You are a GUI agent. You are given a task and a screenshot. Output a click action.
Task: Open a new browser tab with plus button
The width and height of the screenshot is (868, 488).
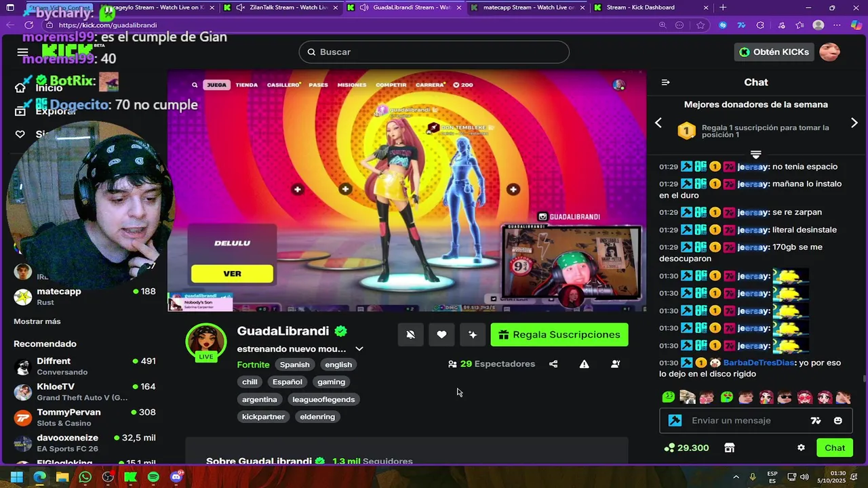tap(723, 7)
